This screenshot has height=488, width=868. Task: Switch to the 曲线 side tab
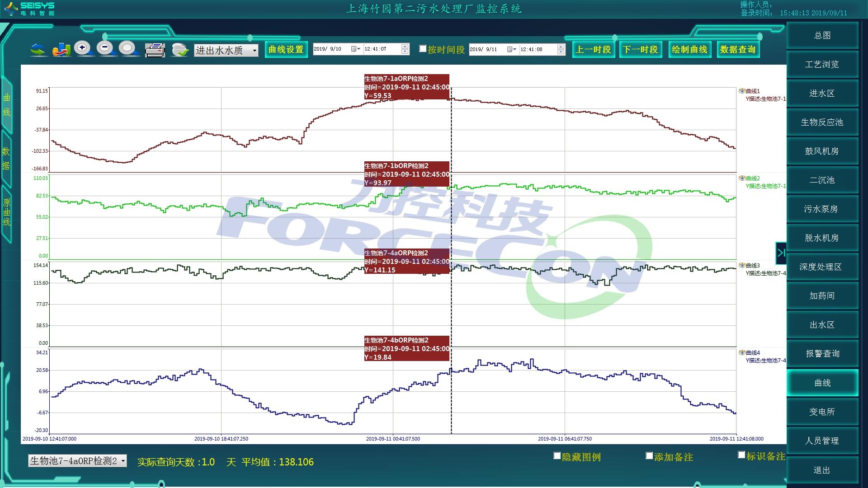pos(6,105)
